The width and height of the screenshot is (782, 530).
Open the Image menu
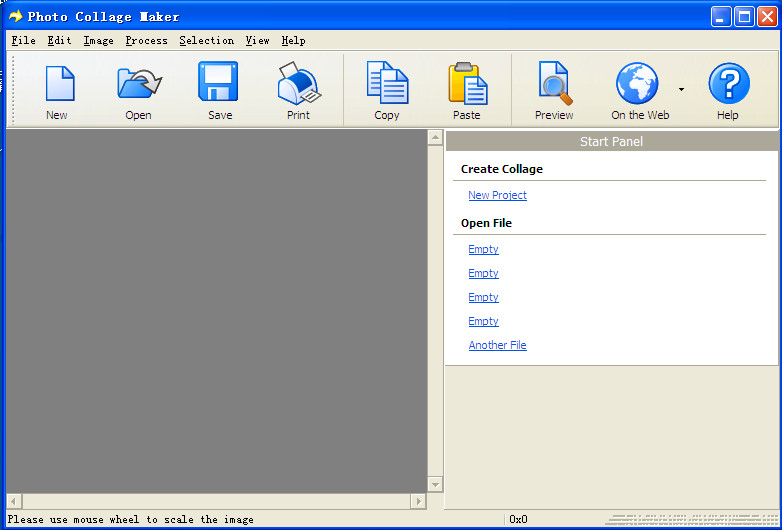click(98, 40)
